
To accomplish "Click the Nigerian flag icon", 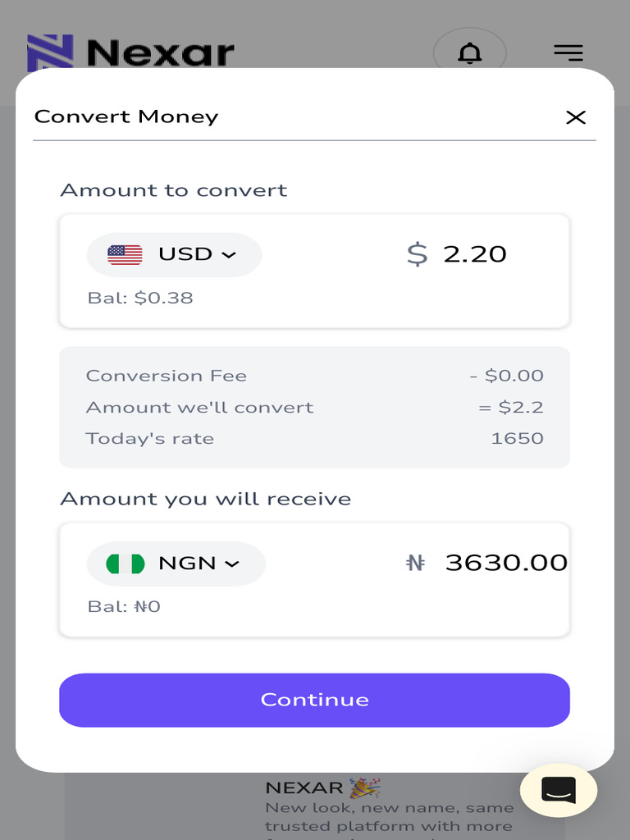I will (126, 564).
